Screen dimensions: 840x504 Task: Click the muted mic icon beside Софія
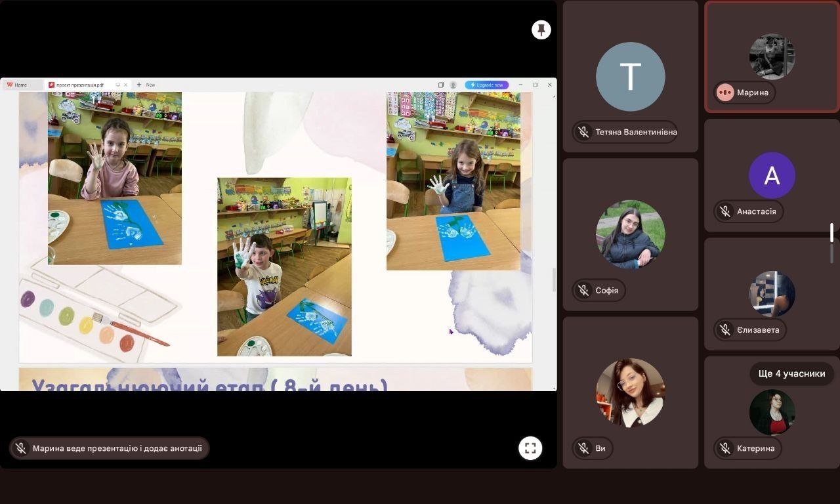pos(583,290)
